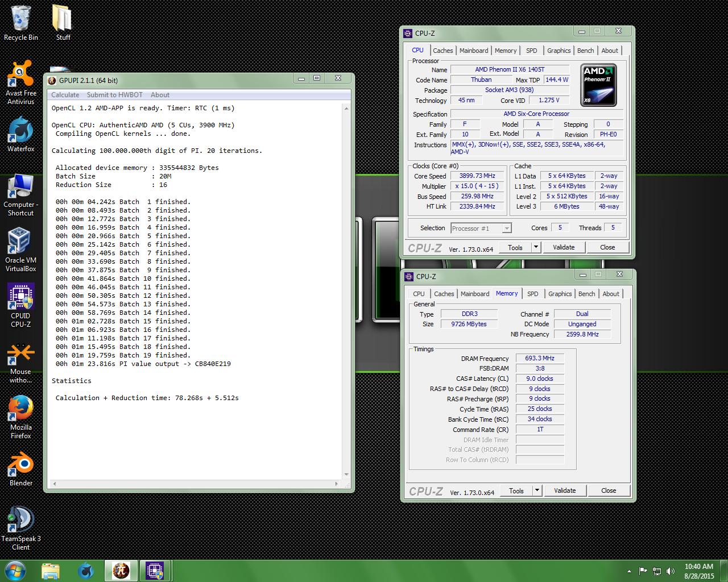Open Bench tab in lower CPU-Z
Viewport: 728px width, 582px height.
[587, 294]
